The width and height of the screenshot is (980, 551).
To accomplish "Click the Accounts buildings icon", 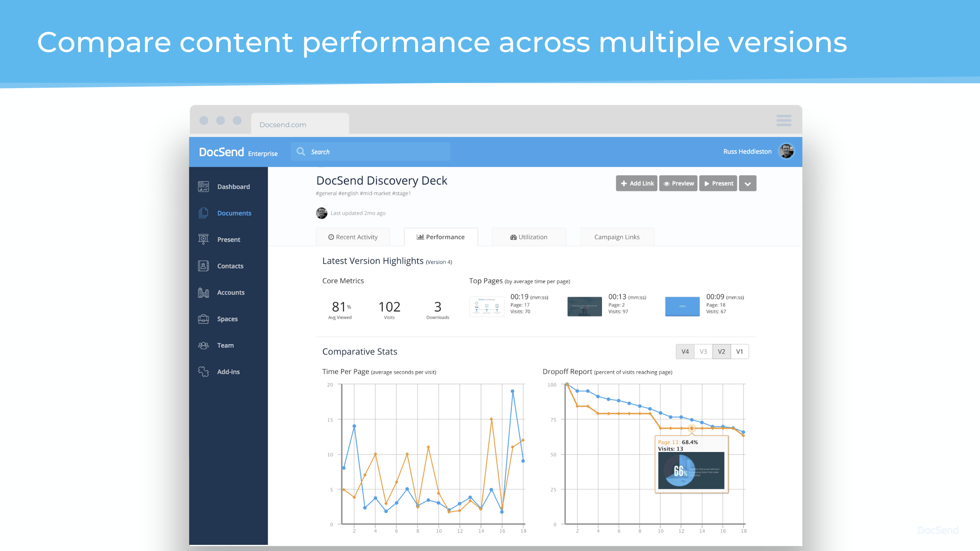I will (203, 292).
